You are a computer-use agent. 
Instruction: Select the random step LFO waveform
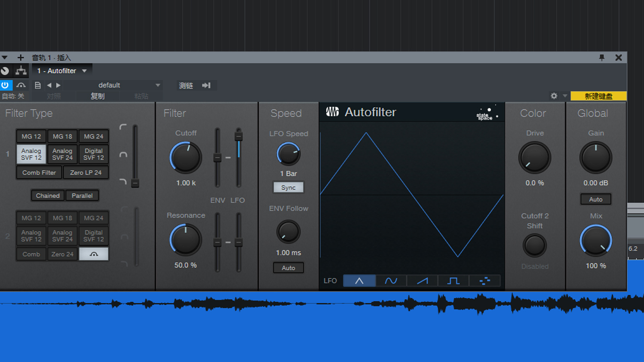(485, 281)
